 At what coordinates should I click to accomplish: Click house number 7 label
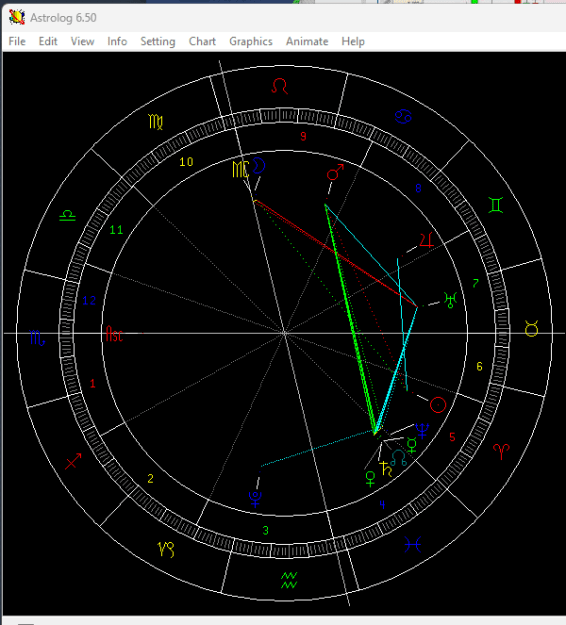476,283
